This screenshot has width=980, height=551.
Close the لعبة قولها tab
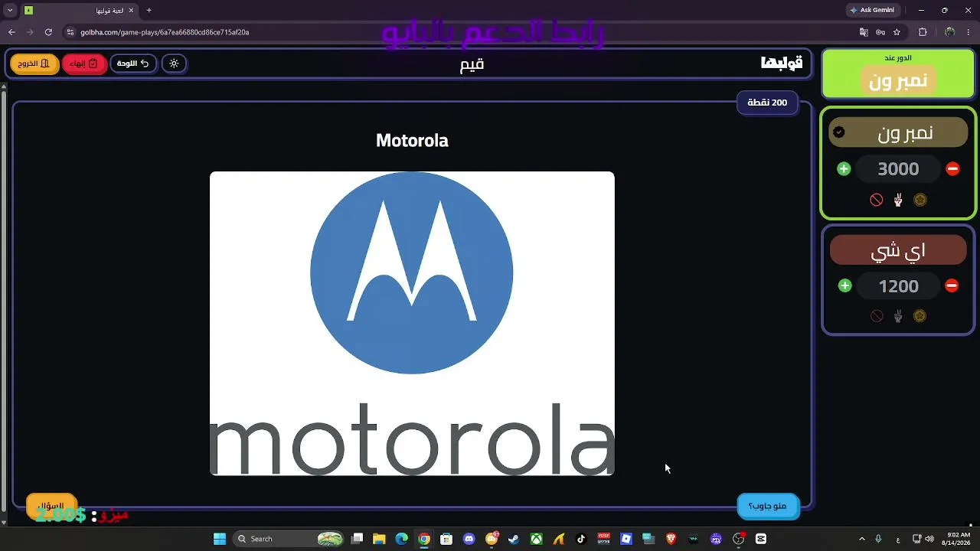click(x=132, y=10)
